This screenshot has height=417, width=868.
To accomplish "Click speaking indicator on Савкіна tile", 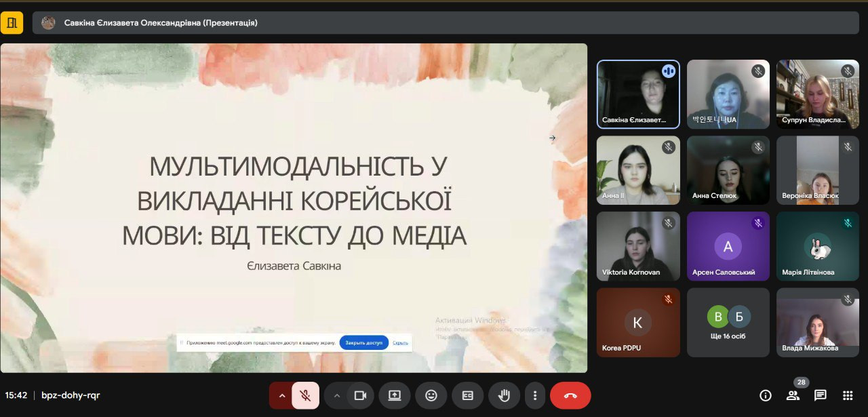I will (x=669, y=71).
